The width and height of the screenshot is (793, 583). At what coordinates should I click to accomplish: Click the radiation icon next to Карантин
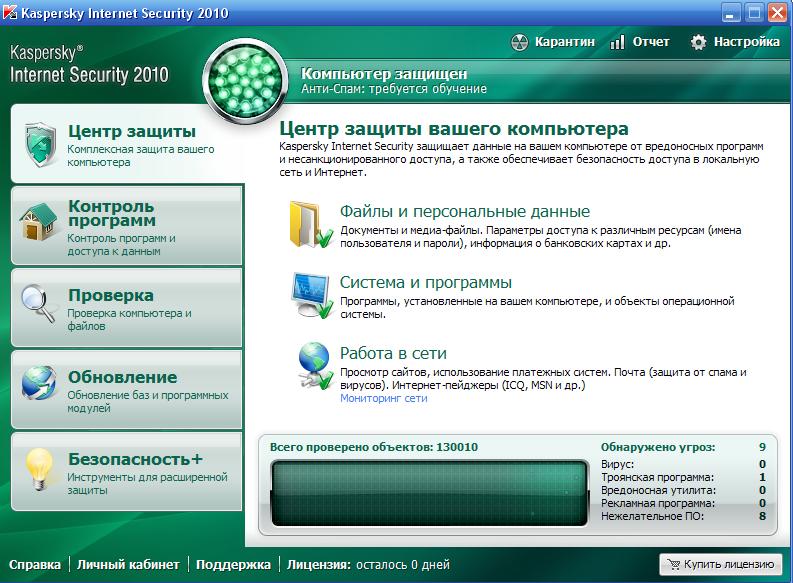click(x=519, y=42)
